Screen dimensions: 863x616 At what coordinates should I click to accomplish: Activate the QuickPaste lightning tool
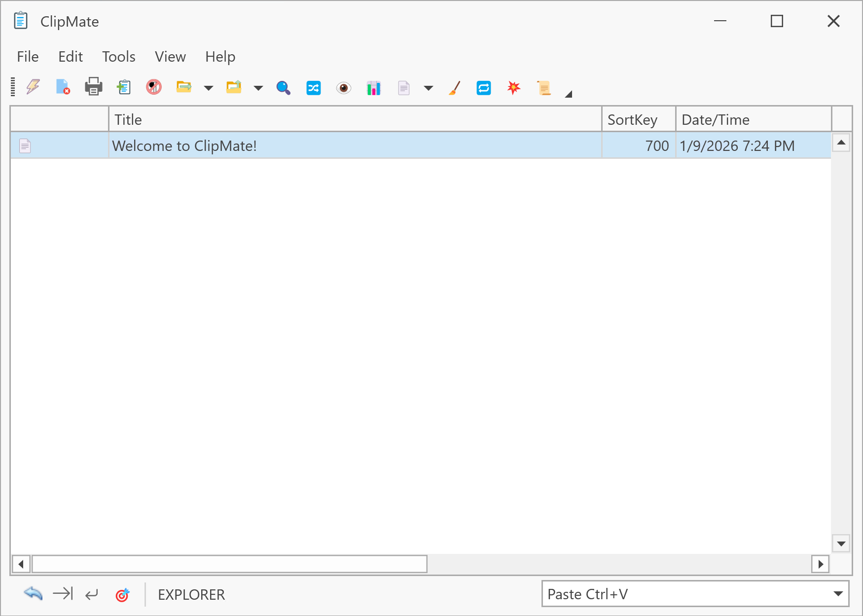32,87
